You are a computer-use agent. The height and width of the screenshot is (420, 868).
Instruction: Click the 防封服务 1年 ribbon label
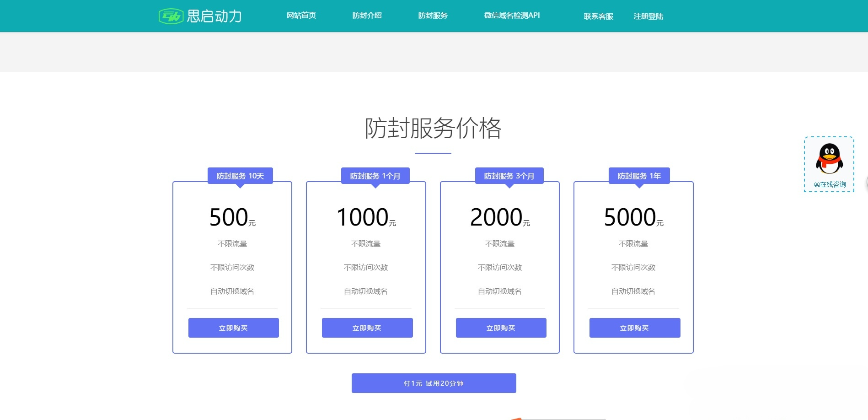tap(639, 175)
